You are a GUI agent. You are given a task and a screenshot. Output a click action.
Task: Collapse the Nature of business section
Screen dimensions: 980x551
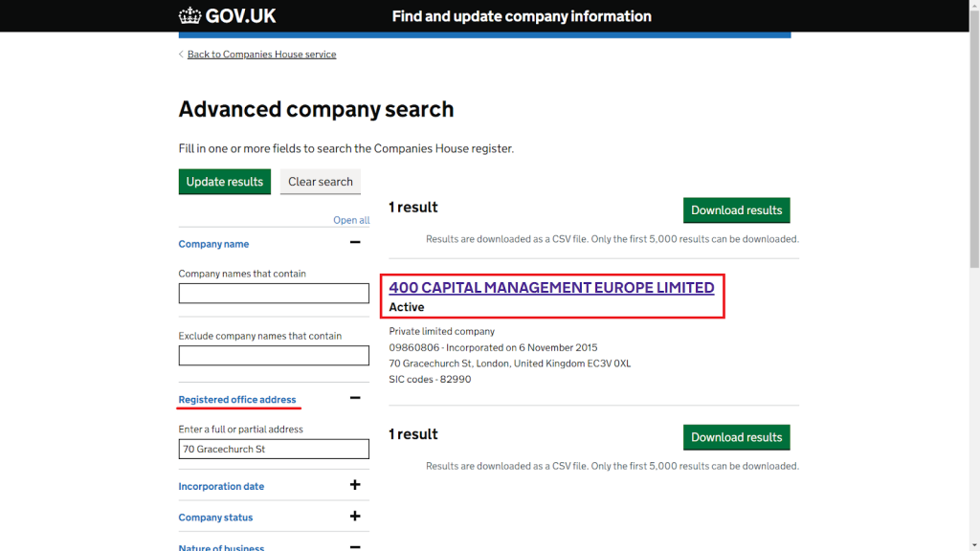coord(221,547)
